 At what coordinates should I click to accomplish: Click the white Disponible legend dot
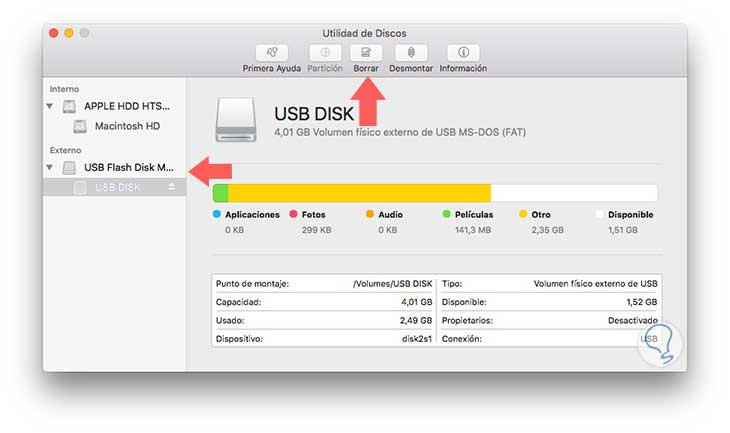[600, 214]
